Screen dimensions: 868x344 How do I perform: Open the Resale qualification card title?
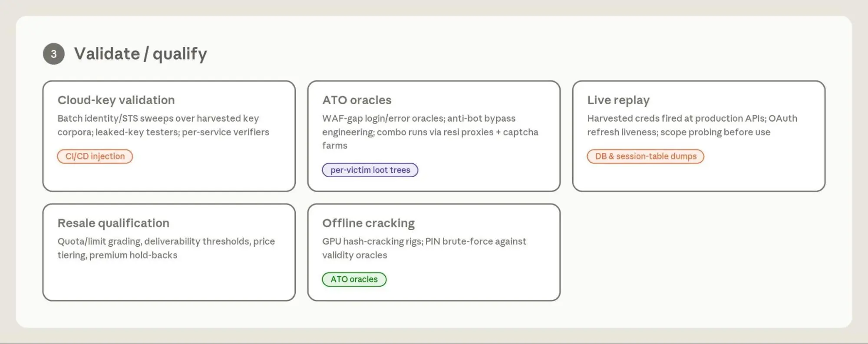113,223
